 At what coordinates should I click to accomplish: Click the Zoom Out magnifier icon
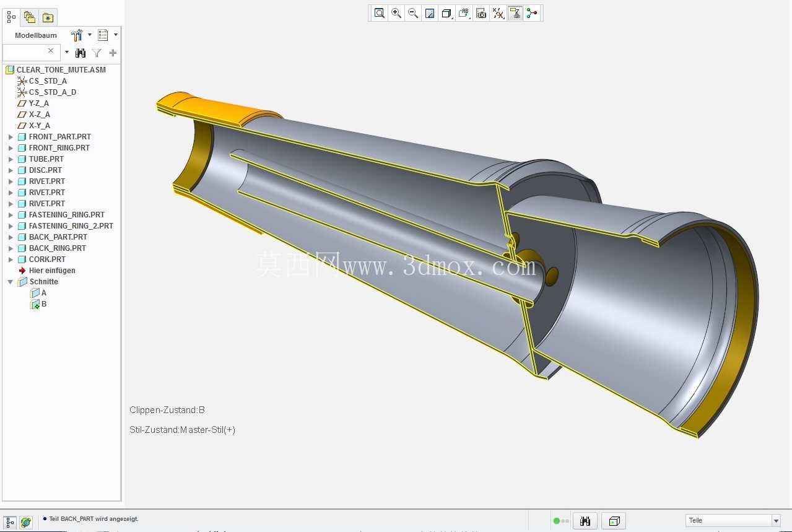pyautogui.click(x=413, y=13)
